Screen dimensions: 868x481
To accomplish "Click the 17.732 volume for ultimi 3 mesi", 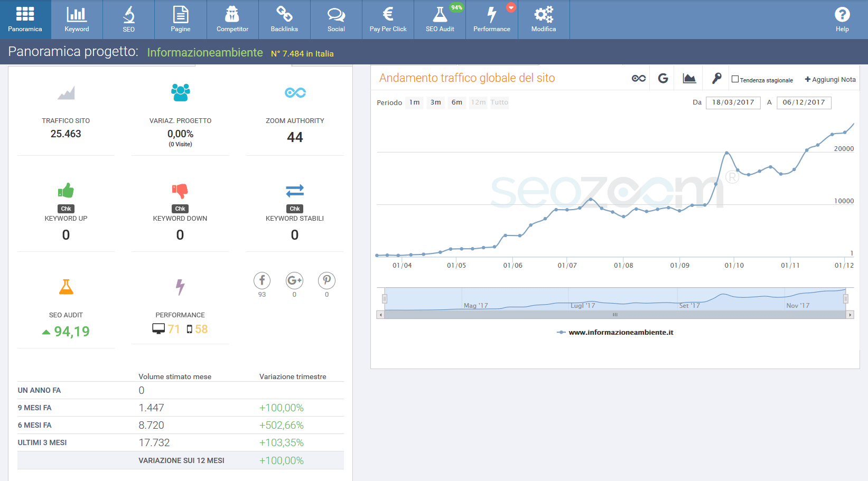I will click(x=154, y=442).
